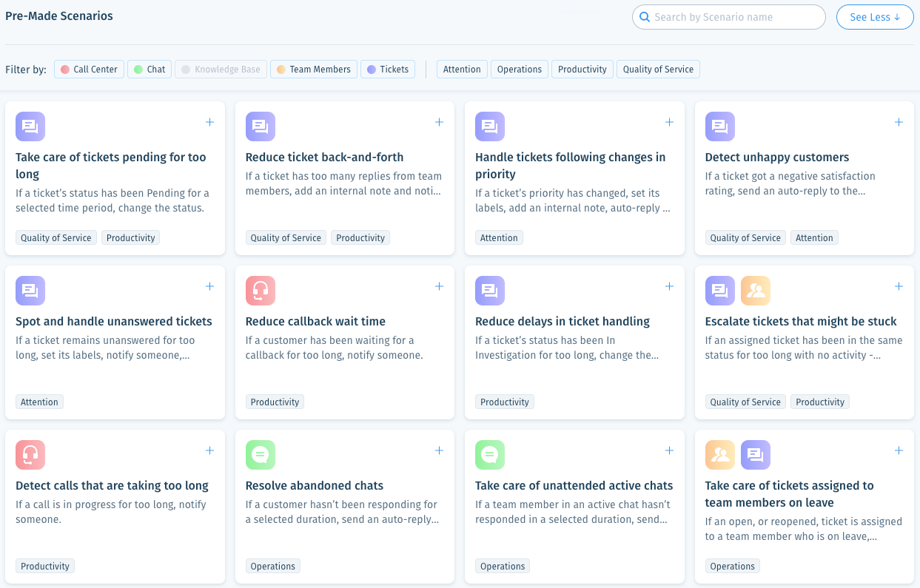
Task: Click Operations tag on 'tickets assigned to team members on leave'
Action: [x=733, y=567]
